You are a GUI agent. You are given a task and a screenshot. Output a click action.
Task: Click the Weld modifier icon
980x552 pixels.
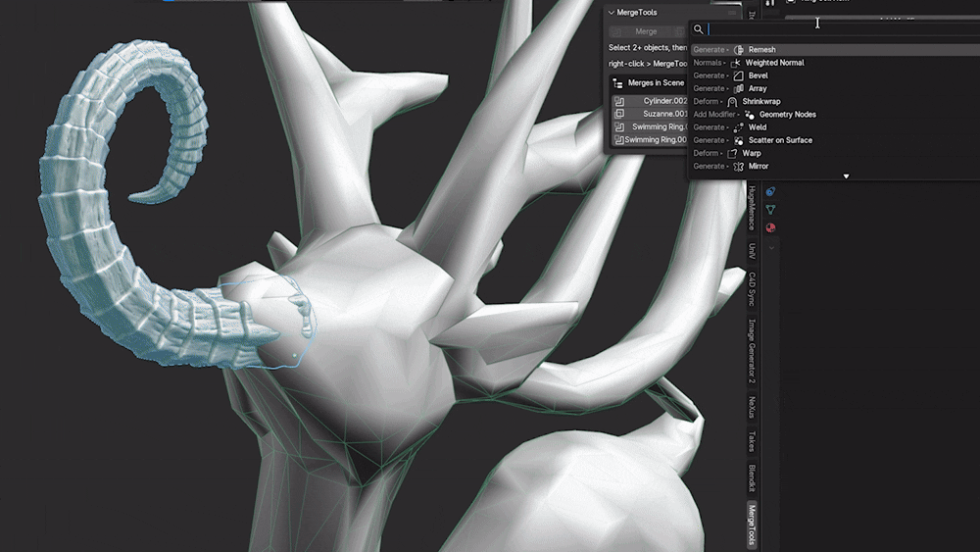coord(739,127)
